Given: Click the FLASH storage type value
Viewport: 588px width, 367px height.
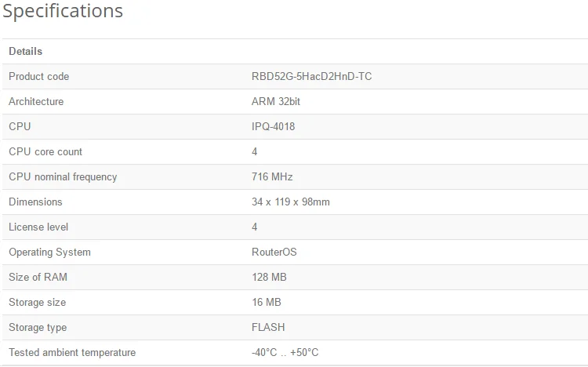Looking at the screenshot, I should [268, 327].
